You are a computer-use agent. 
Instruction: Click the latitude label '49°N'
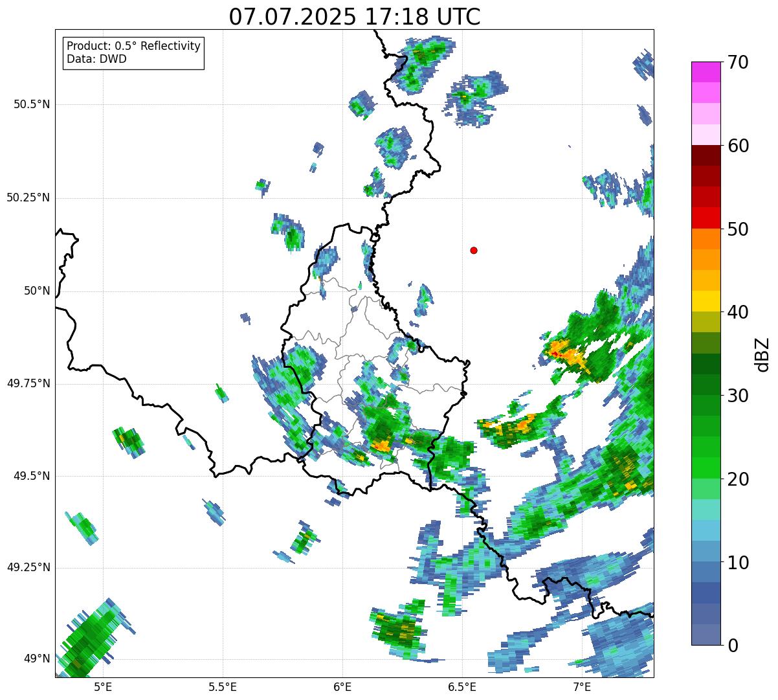[37, 659]
